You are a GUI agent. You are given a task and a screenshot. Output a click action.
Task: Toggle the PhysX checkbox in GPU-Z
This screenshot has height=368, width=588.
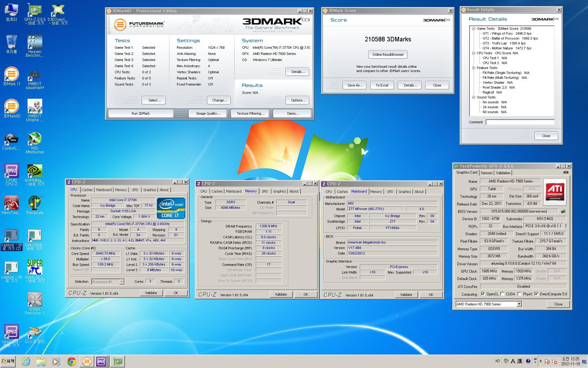pyautogui.click(x=519, y=294)
